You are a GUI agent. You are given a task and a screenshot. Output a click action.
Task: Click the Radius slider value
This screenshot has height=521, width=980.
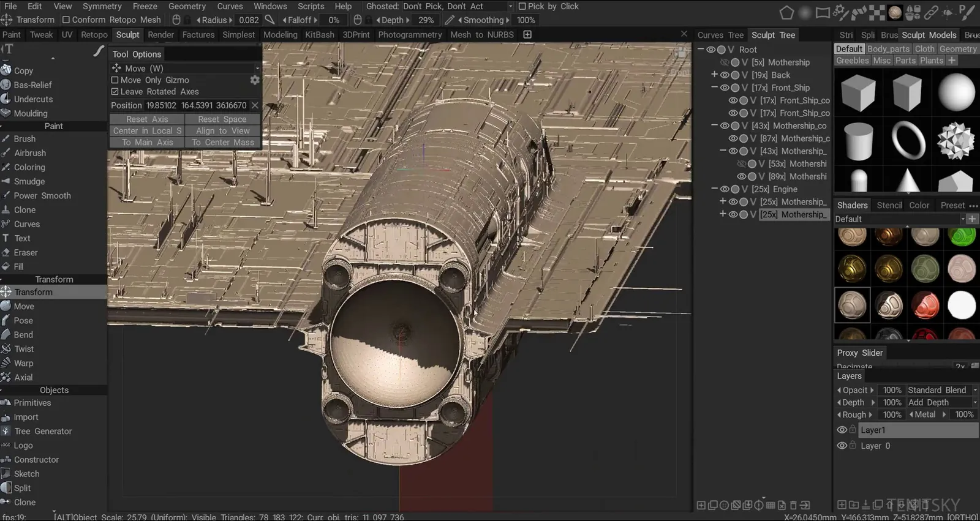click(x=249, y=20)
